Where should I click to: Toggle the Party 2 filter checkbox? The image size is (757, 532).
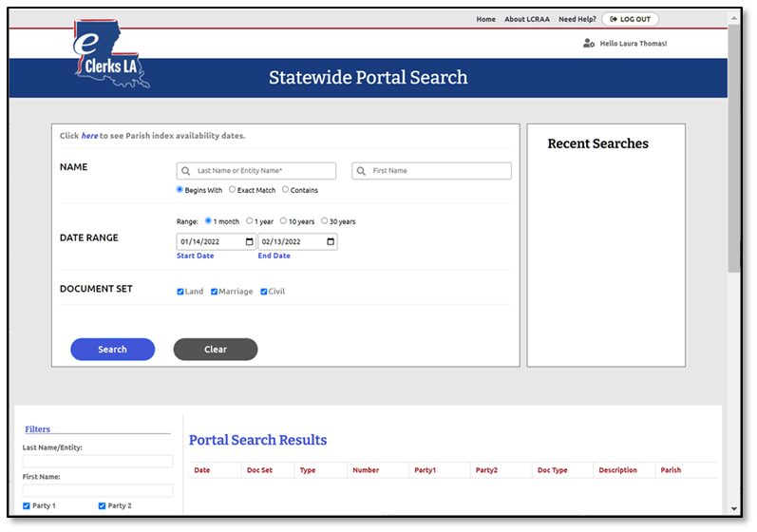point(103,506)
